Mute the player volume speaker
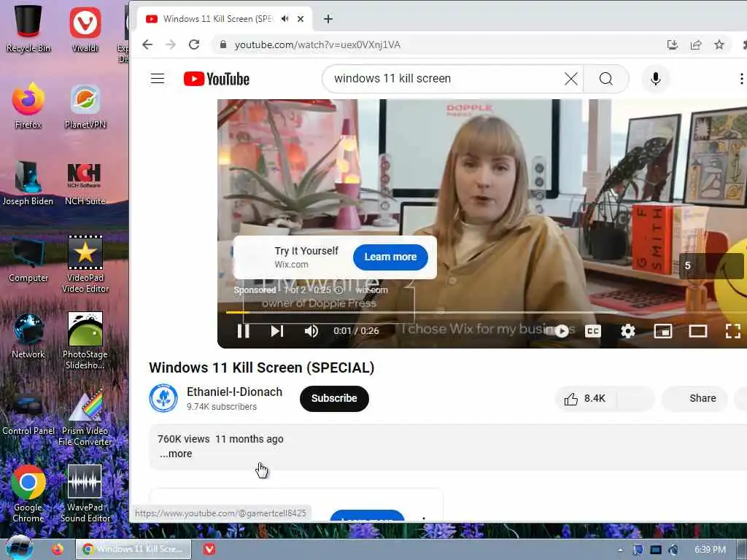Screen dimensions: 747x560 pos(311,330)
